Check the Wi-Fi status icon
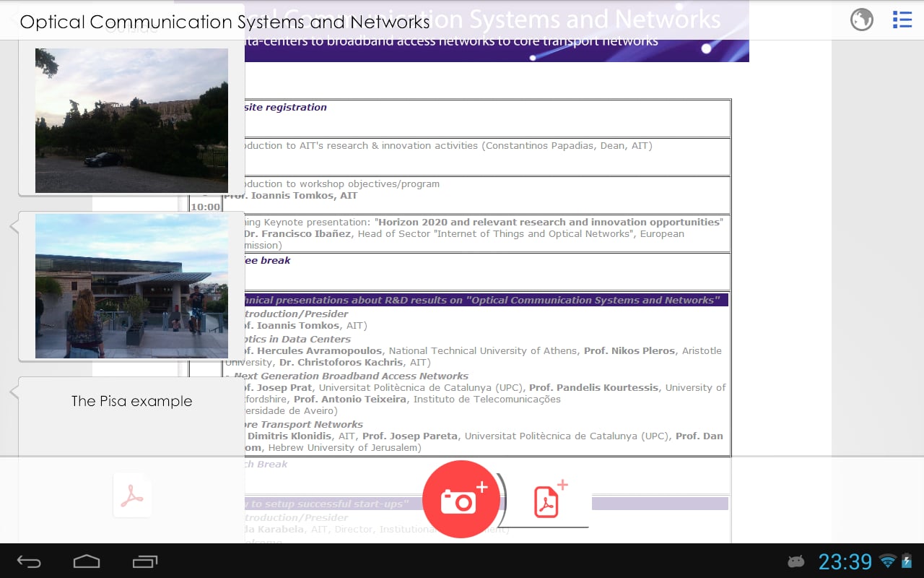The image size is (924, 578). pos(888,561)
